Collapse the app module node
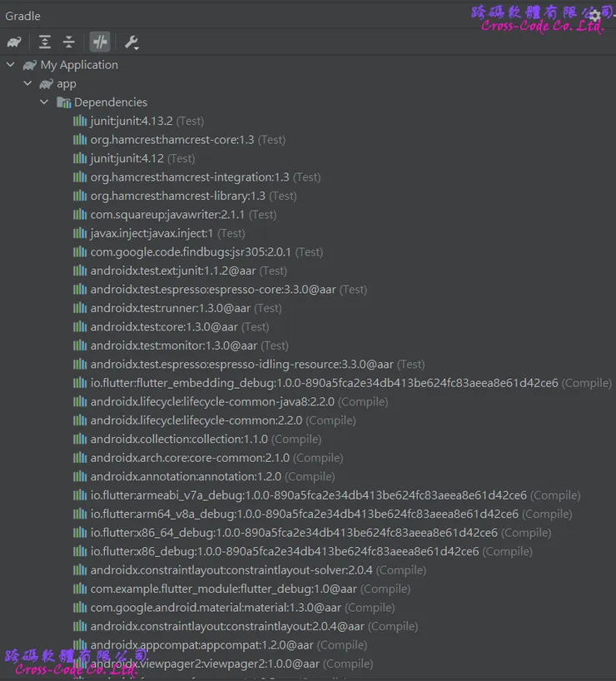This screenshot has width=616, height=681. (x=27, y=83)
